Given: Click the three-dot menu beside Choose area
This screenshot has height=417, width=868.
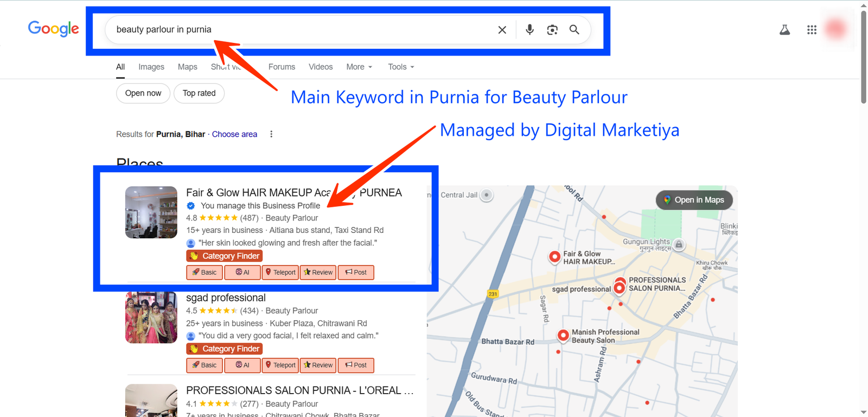Looking at the screenshot, I should [x=271, y=134].
